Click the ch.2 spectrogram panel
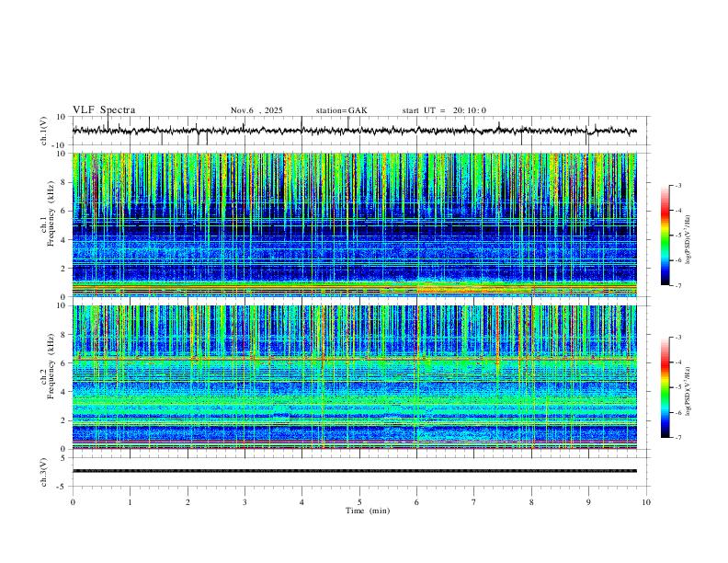This screenshot has width=728, height=563. [x=355, y=377]
